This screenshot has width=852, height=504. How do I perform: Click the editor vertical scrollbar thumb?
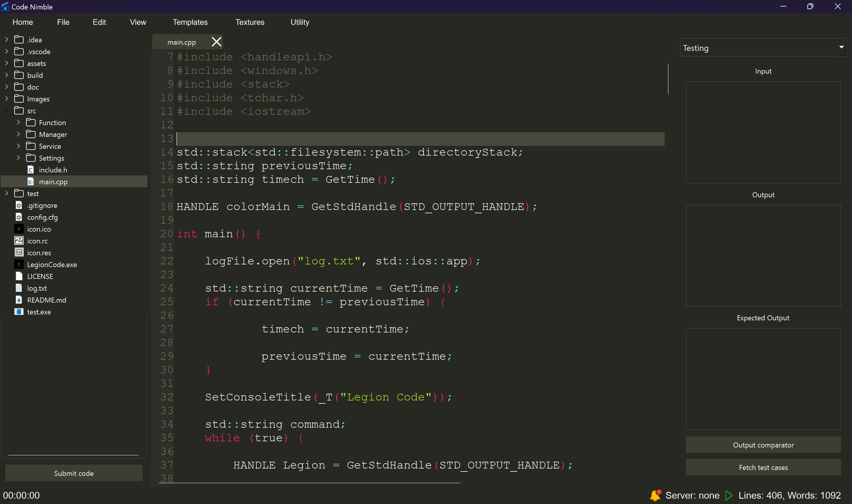point(668,79)
